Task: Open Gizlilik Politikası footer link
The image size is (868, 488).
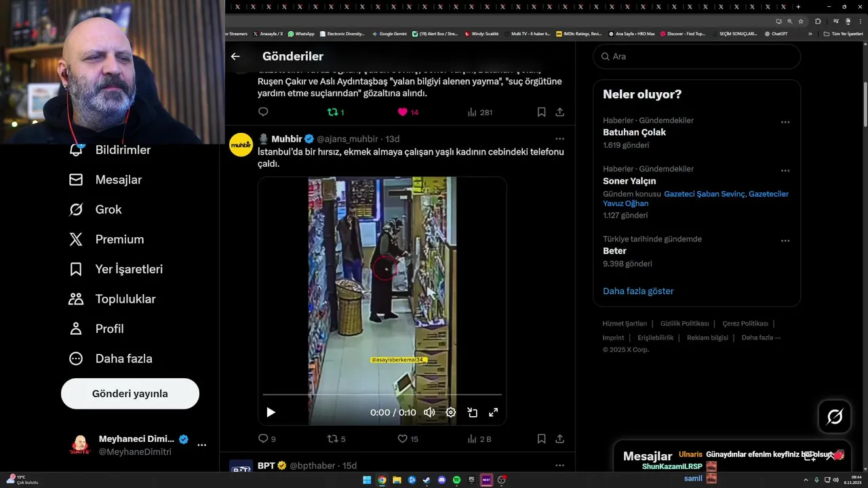Action: pos(684,323)
